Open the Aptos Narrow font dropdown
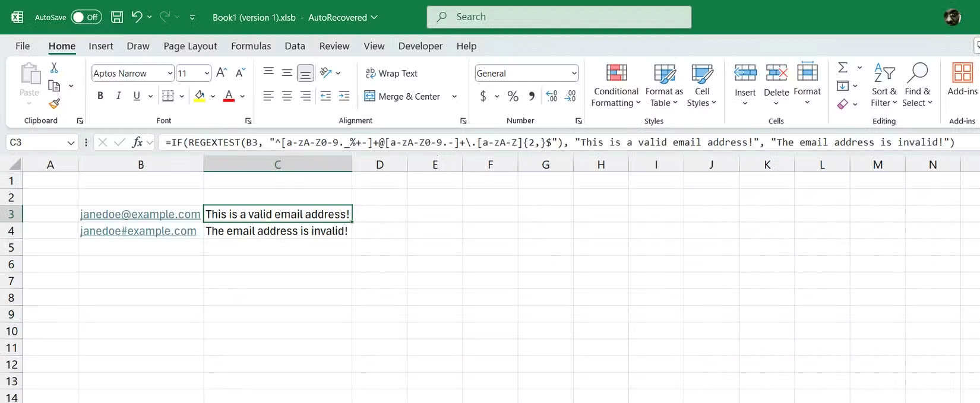980x403 pixels. pyautogui.click(x=170, y=74)
